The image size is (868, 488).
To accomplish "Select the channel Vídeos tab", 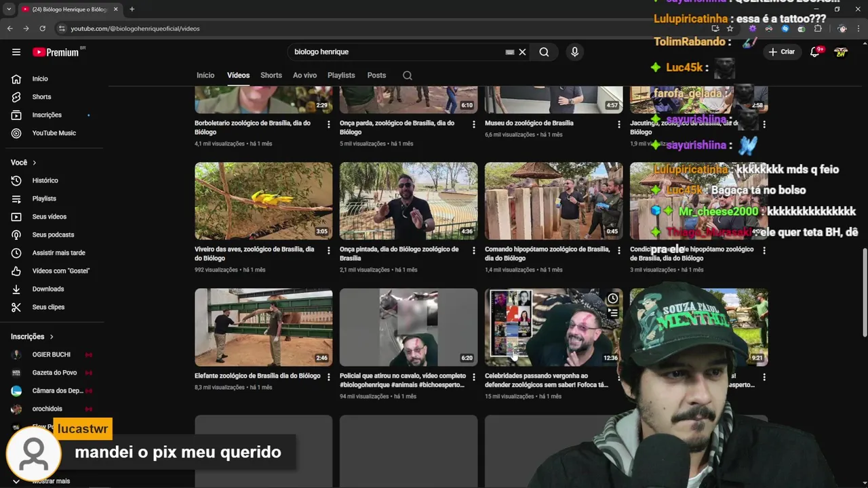I will pyautogui.click(x=238, y=75).
